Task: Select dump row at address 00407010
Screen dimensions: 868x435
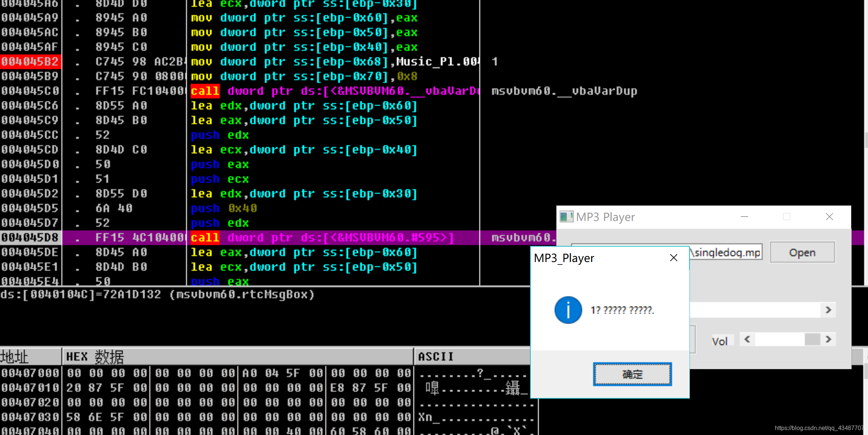Action: click(x=30, y=388)
